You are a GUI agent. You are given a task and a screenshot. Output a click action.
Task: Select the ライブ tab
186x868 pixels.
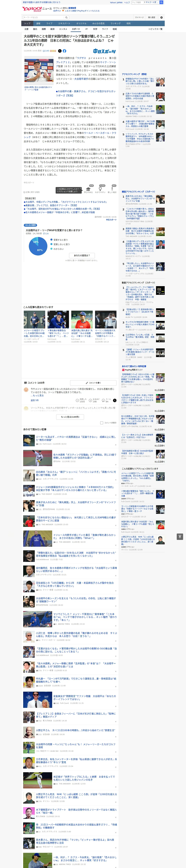pyautogui.click(x=49, y=24)
